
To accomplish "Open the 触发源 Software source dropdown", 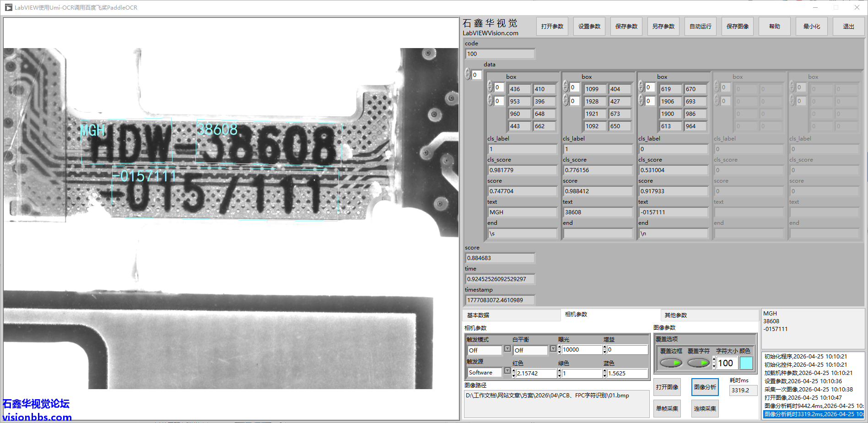I will [x=507, y=371].
